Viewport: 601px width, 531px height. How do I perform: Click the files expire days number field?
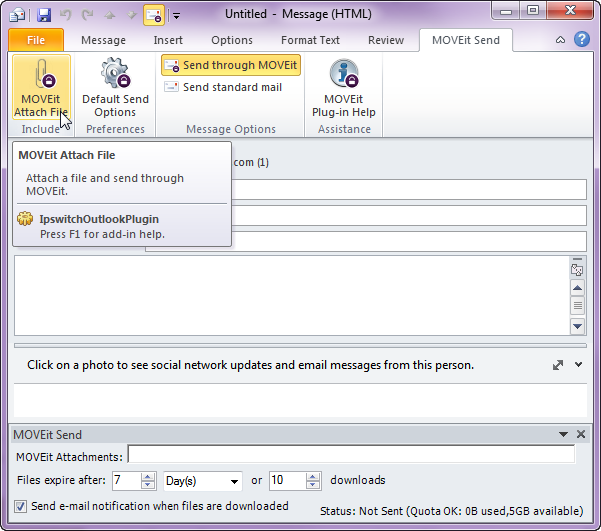(x=126, y=480)
